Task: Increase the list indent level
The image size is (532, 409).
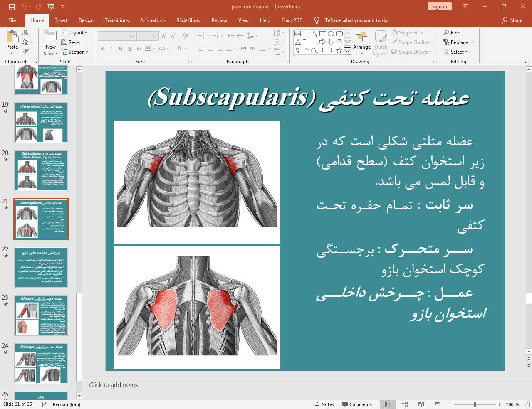Action: click(x=240, y=36)
